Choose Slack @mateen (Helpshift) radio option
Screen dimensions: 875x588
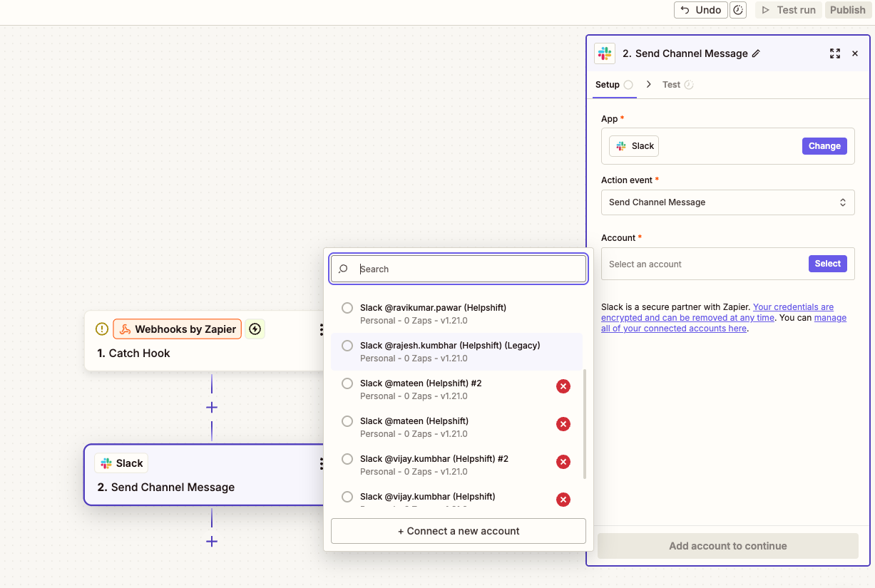click(347, 421)
